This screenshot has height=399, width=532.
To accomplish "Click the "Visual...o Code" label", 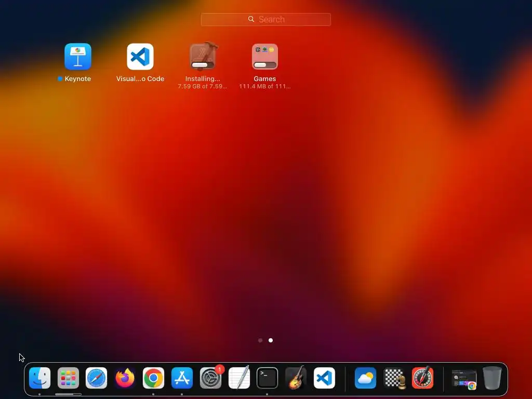I will tap(140, 79).
